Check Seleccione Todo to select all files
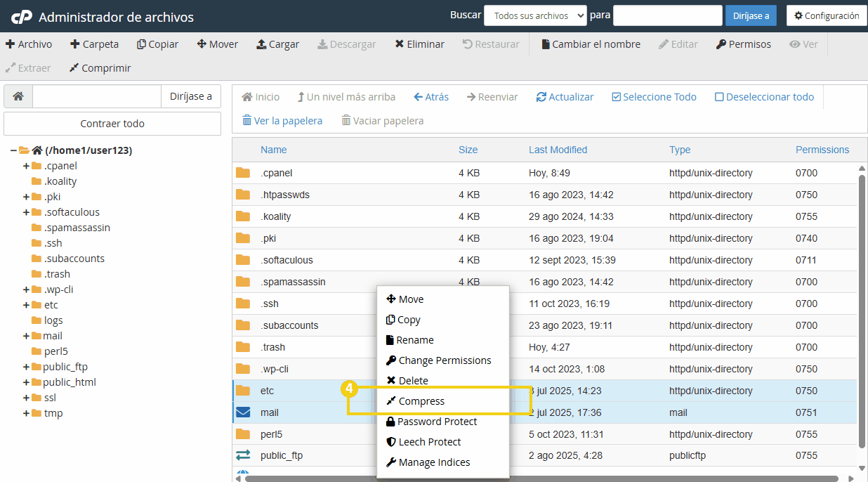This screenshot has width=868, height=482. pyautogui.click(x=619, y=97)
